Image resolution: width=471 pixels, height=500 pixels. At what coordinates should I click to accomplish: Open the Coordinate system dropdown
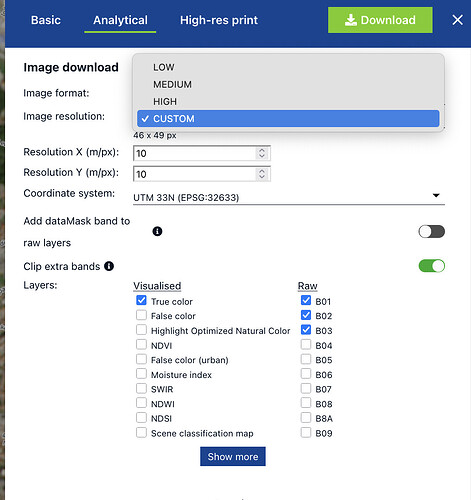click(289, 197)
